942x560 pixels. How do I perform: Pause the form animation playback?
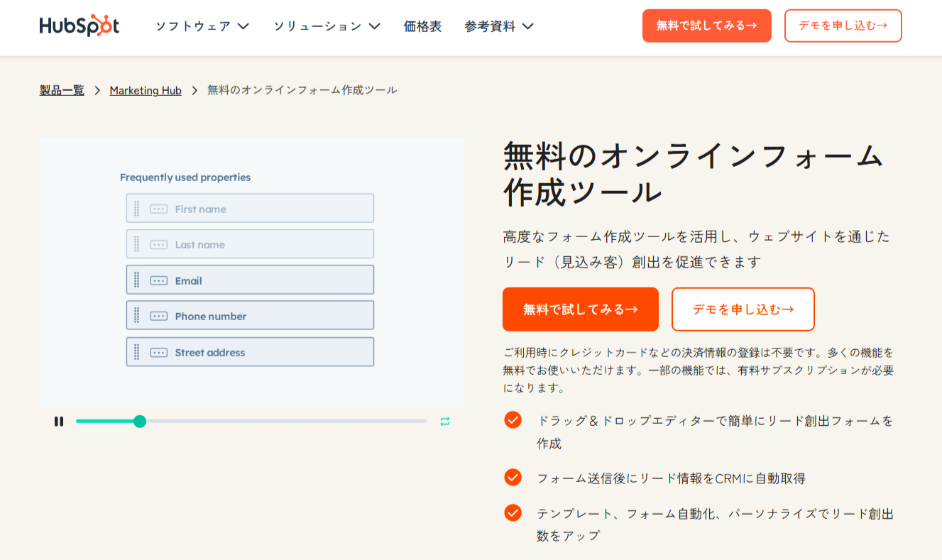[59, 421]
